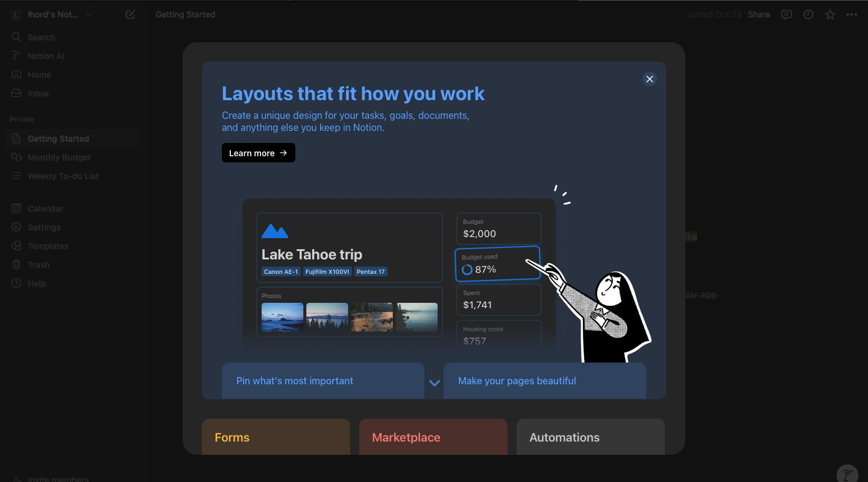Open the Trash icon in the sidebar
The height and width of the screenshot is (482, 868).
point(16,265)
